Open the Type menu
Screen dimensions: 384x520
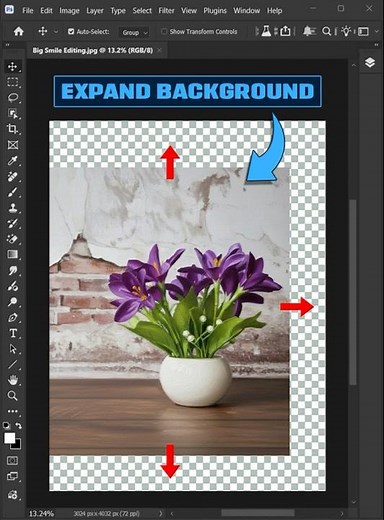point(118,11)
